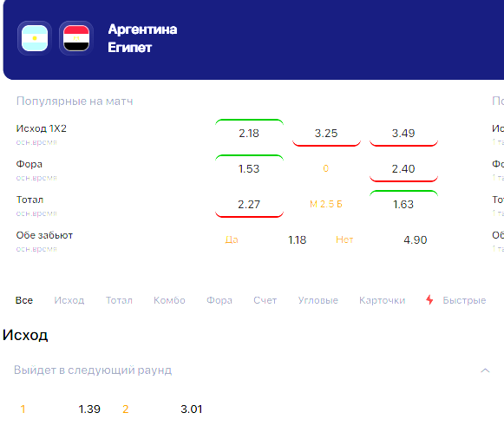Click total under odds 2.27

point(249,204)
